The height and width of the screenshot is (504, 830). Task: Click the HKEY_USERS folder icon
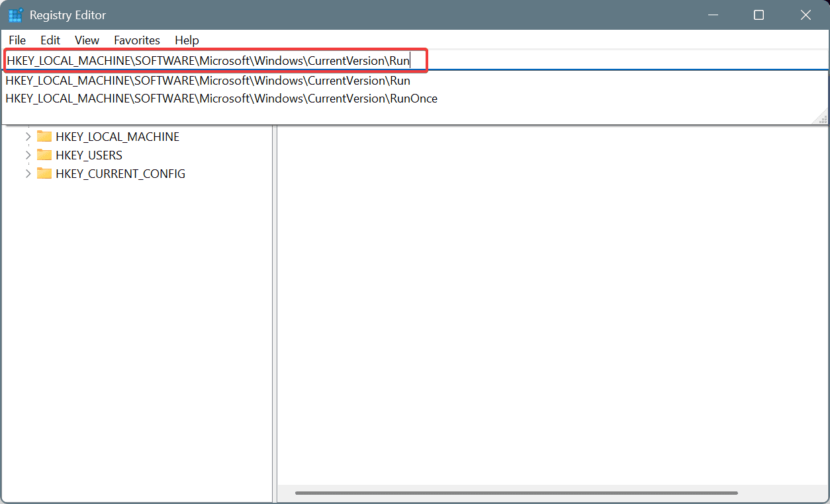tap(44, 155)
